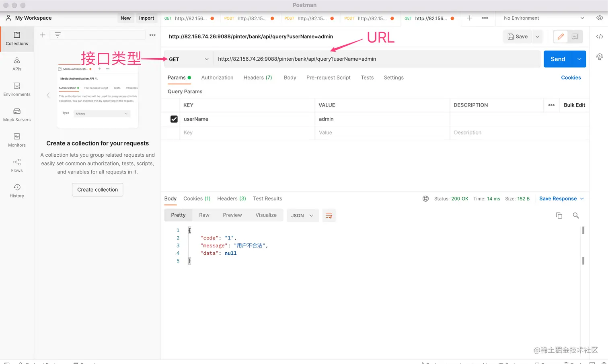This screenshot has width=608, height=364.
Task: Open the Test Results tab
Action: click(267, 199)
